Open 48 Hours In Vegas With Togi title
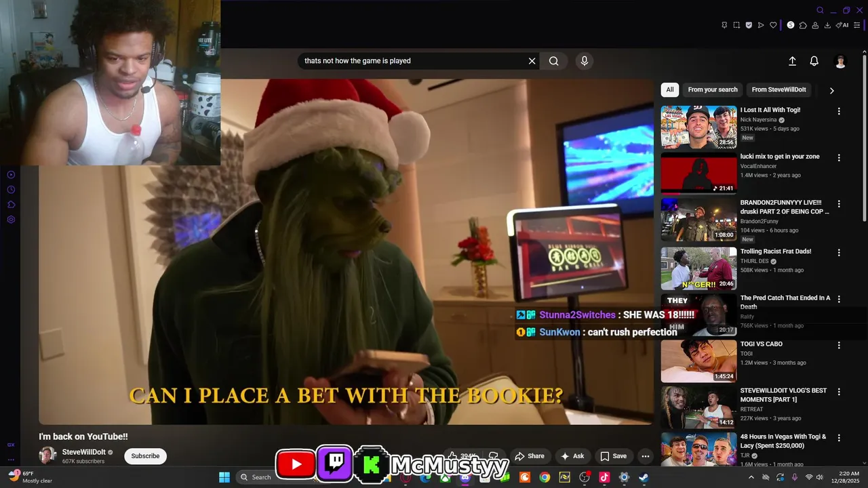868x488 pixels. [783, 441]
